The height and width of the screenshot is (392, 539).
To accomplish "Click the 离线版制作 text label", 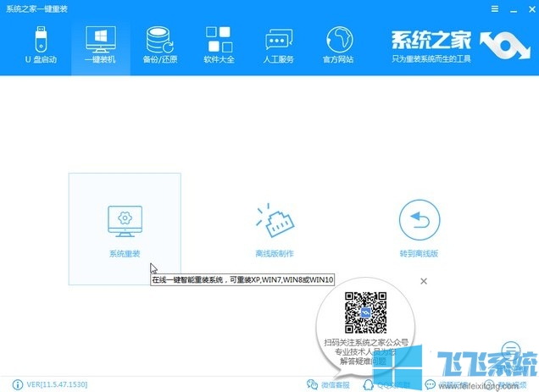I will (x=274, y=253).
